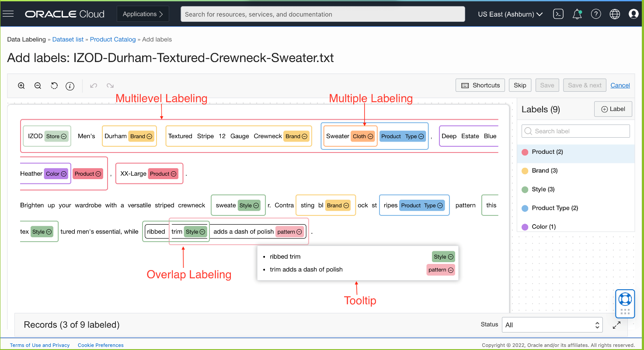
Task: Click the zoom in magnifier icon
Action: click(x=21, y=86)
